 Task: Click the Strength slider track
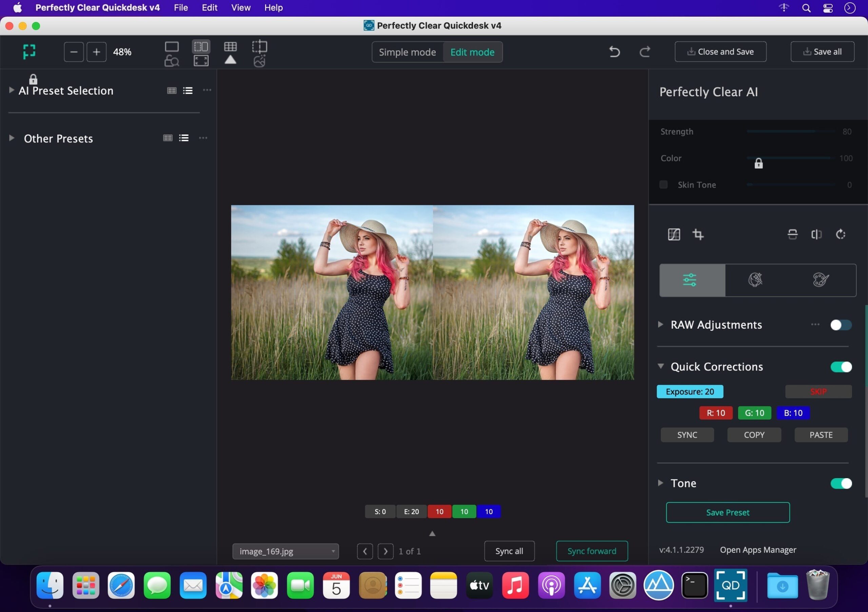click(790, 131)
